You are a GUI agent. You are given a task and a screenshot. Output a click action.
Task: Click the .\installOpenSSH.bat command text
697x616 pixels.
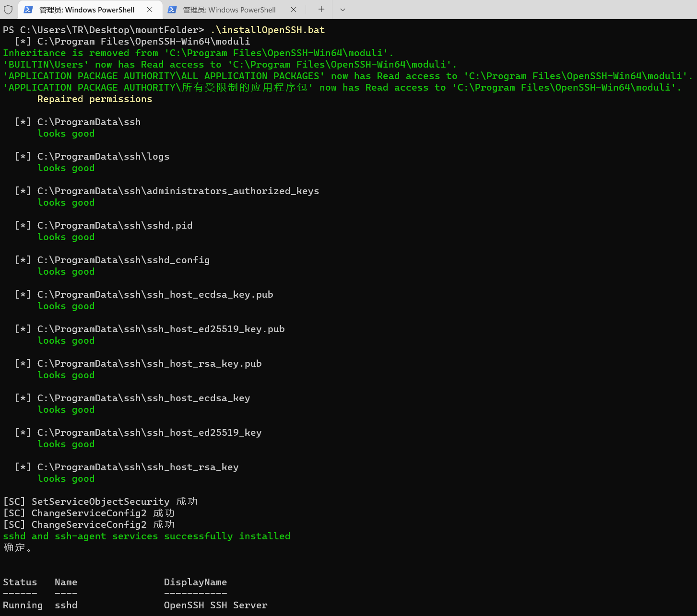tap(267, 30)
